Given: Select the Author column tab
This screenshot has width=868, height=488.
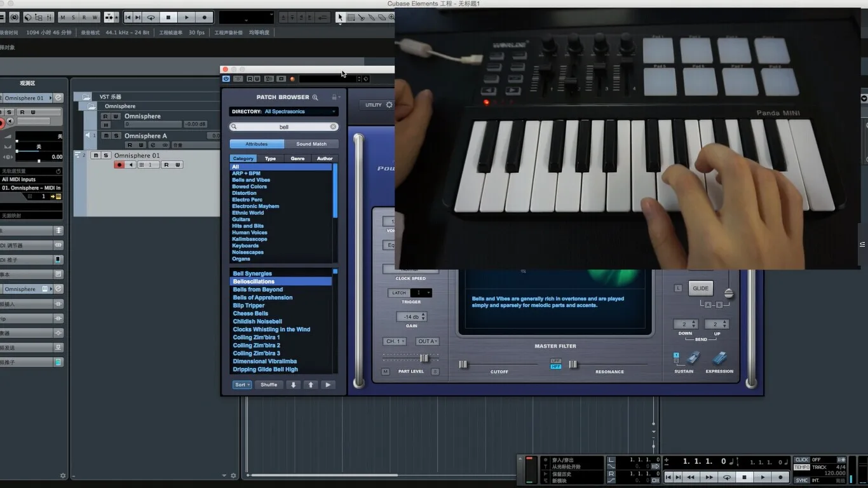Looking at the screenshot, I should tap(325, 158).
